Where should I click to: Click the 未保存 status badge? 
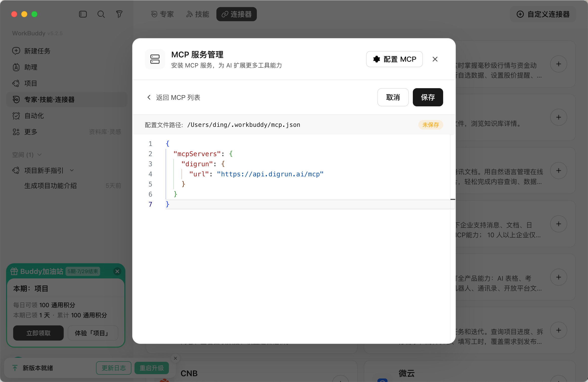click(x=431, y=125)
